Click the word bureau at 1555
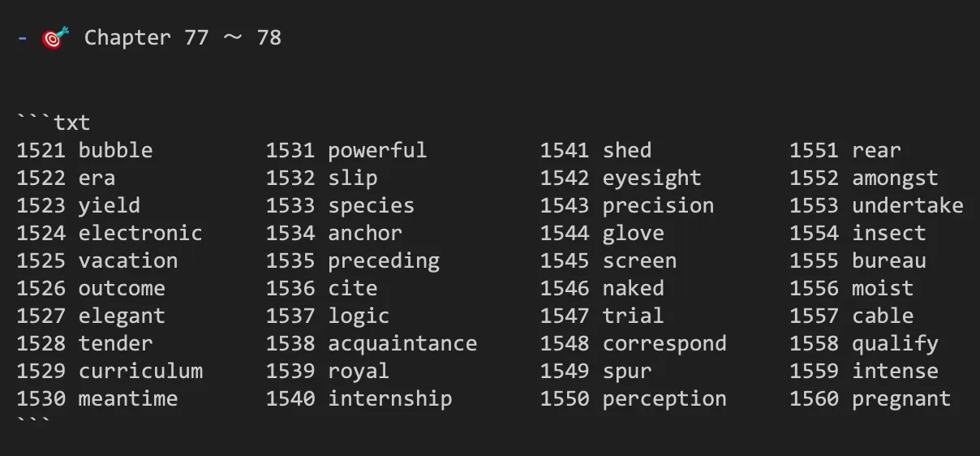This screenshot has width=980, height=456. pyautogui.click(x=889, y=260)
